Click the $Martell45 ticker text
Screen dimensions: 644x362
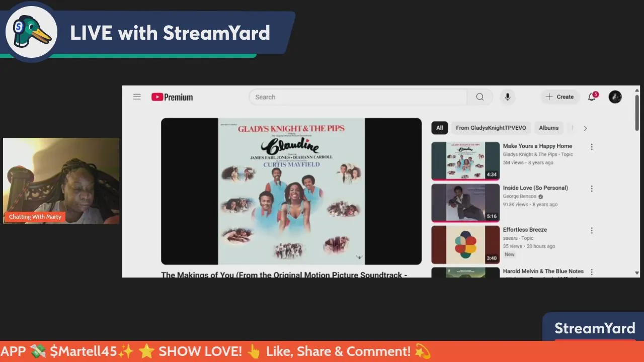[84, 351]
